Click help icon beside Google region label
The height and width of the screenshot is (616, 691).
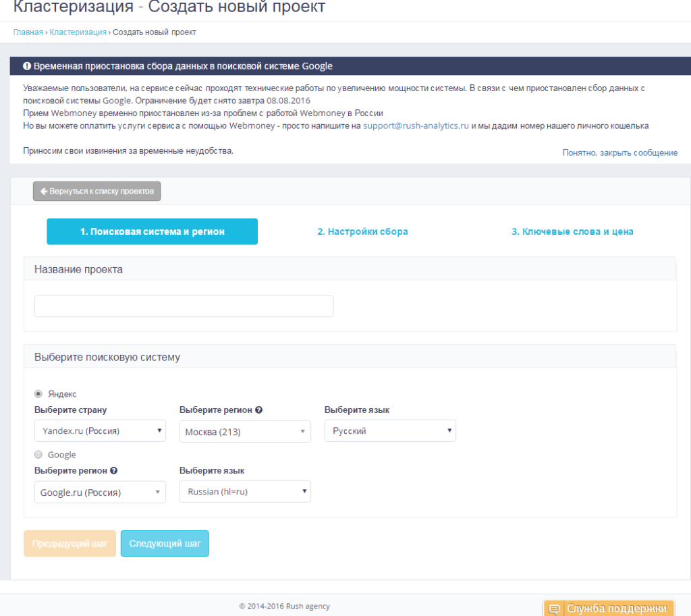114,471
